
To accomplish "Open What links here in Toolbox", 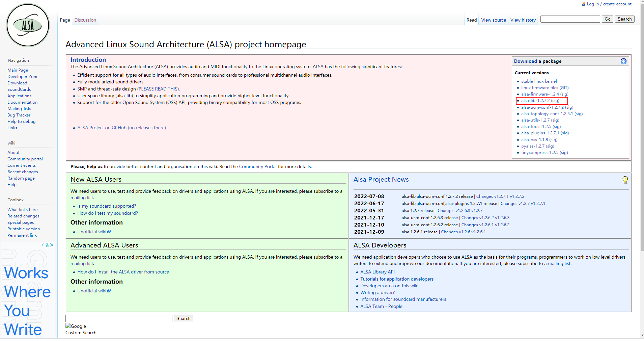I will [23, 210].
